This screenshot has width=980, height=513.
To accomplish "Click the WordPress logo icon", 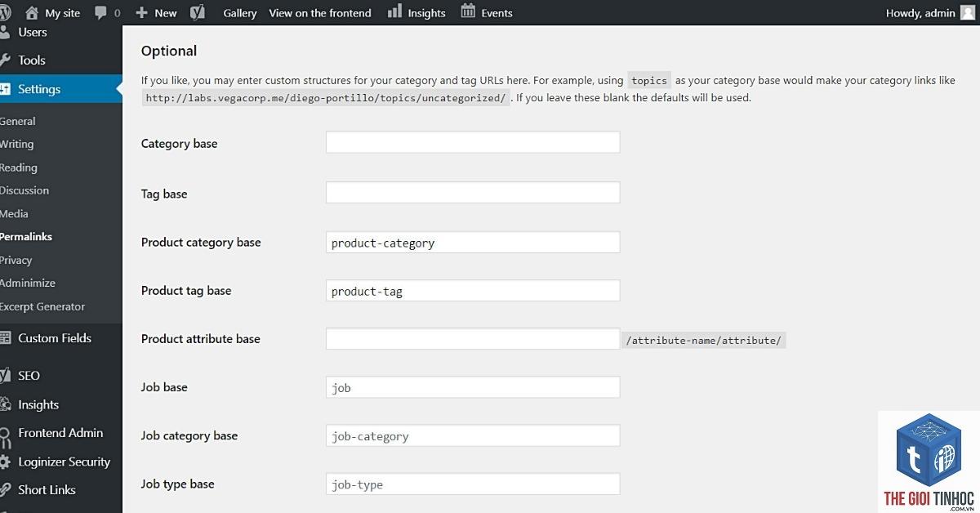I will pos(3,12).
